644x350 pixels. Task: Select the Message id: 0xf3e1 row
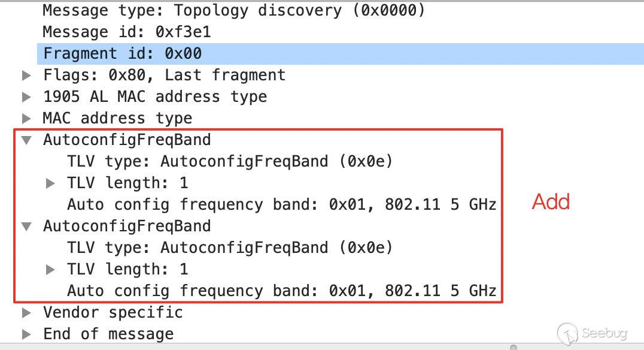(x=126, y=32)
